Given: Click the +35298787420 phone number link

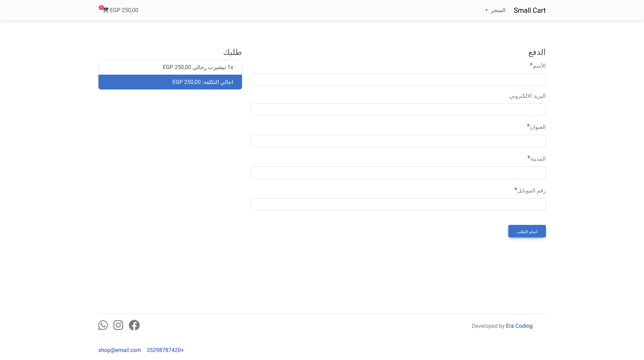Looking at the screenshot, I should click(x=165, y=350).
